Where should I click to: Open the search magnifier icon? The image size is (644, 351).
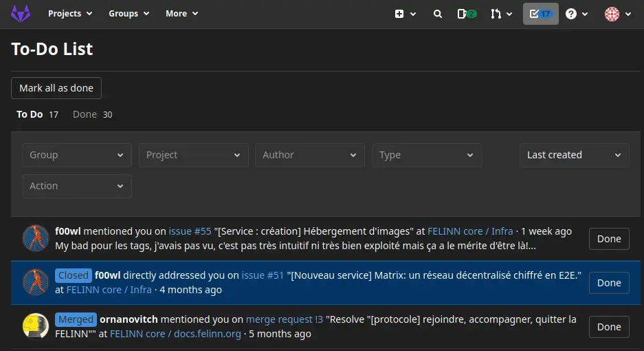(438, 14)
